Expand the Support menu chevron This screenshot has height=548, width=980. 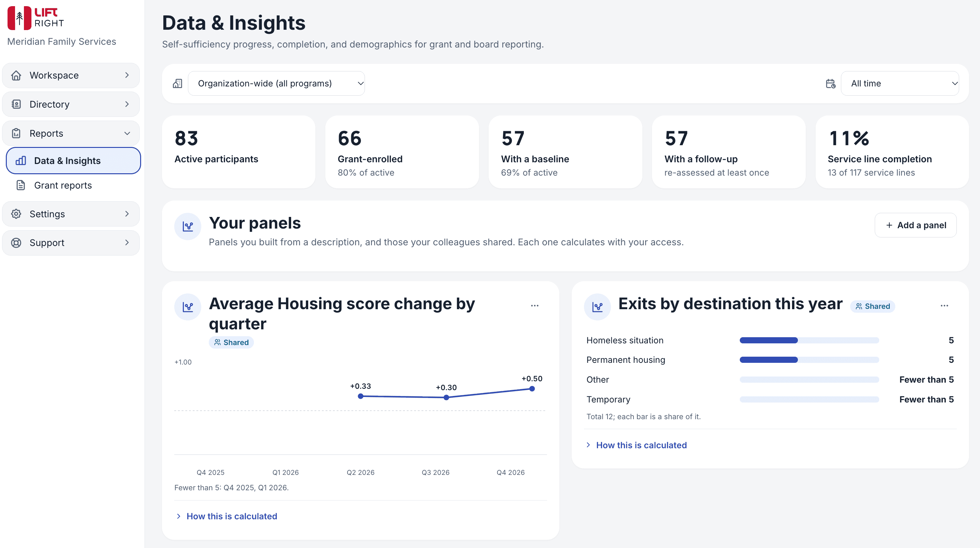(x=127, y=243)
